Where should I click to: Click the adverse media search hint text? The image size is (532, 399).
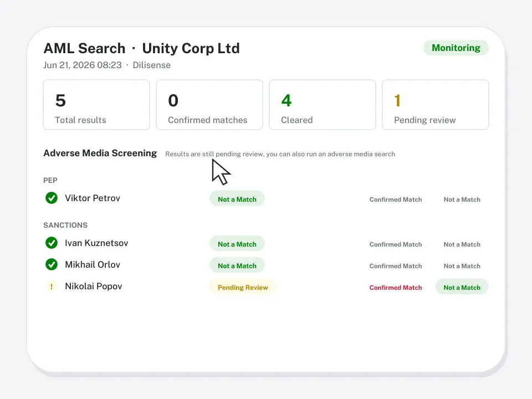pyautogui.click(x=280, y=154)
